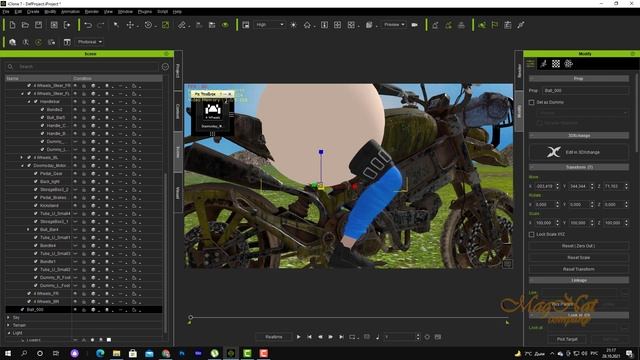Enable the Set as Dummy checkbox
Viewport: 640px width, 360px height.
click(531, 102)
